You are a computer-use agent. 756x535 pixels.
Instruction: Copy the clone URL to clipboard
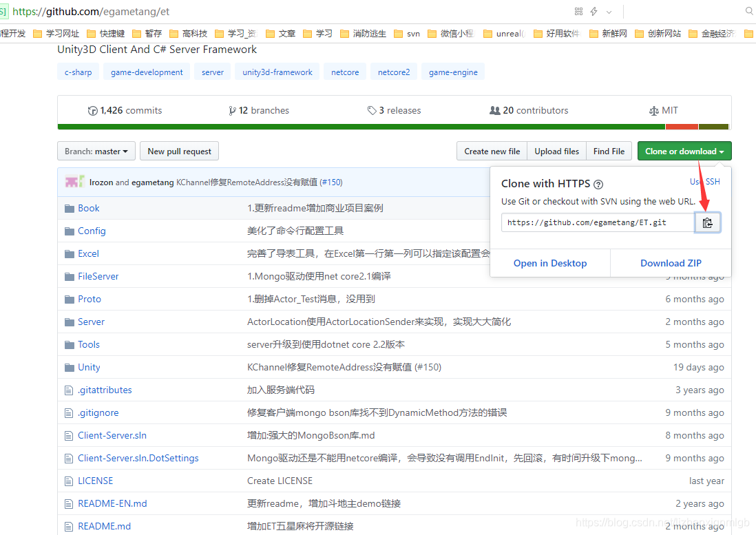[708, 222]
